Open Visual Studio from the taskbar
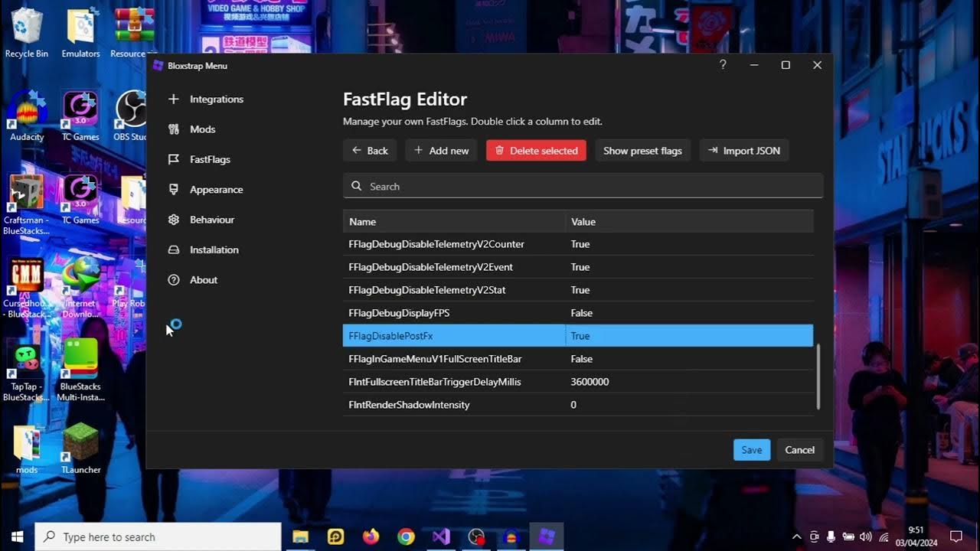 click(442, 537)
